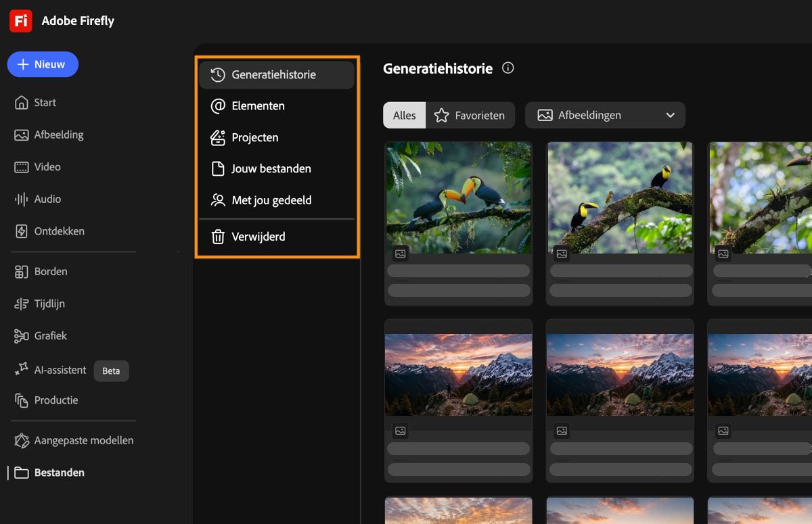Open Verwijderd label in files panel

258,237
